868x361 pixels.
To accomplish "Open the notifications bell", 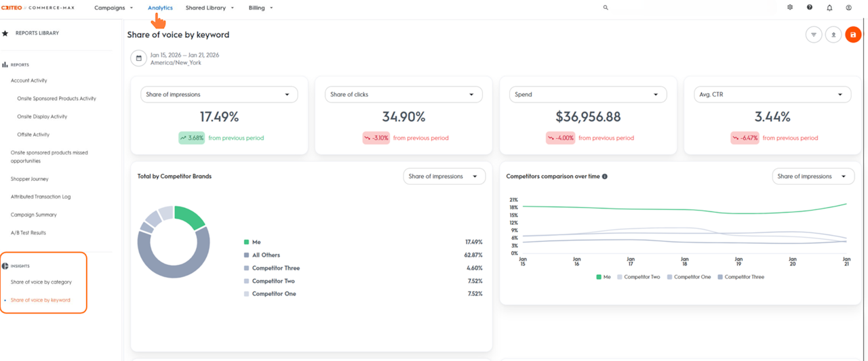I will (829, 8).
